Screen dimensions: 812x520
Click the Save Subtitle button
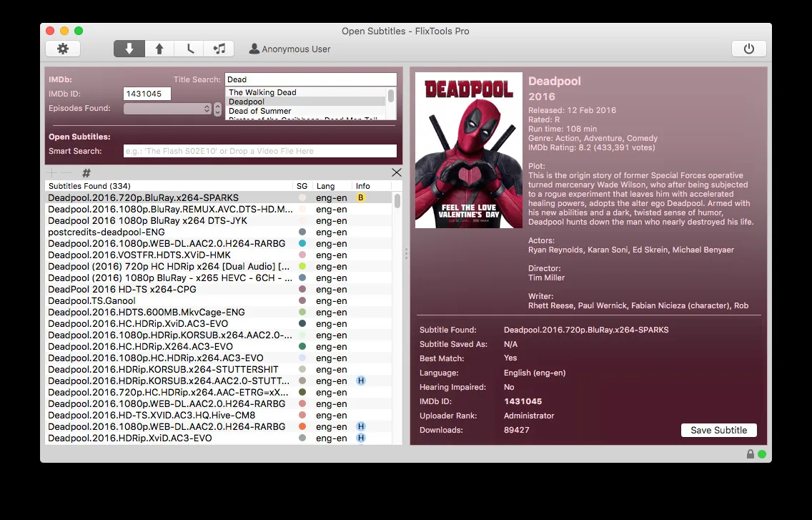[718, 430]
